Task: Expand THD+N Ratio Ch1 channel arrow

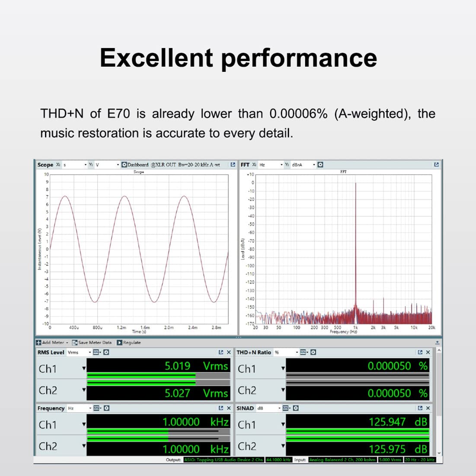Action: click(x=283, y=368)
